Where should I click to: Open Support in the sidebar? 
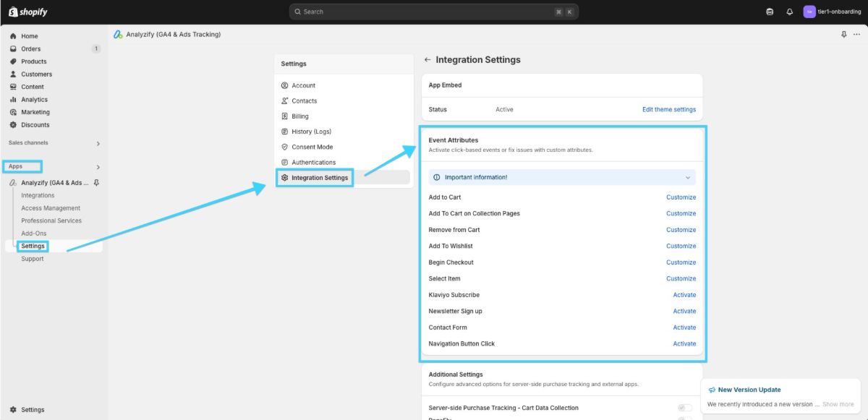tap(33, 259)
